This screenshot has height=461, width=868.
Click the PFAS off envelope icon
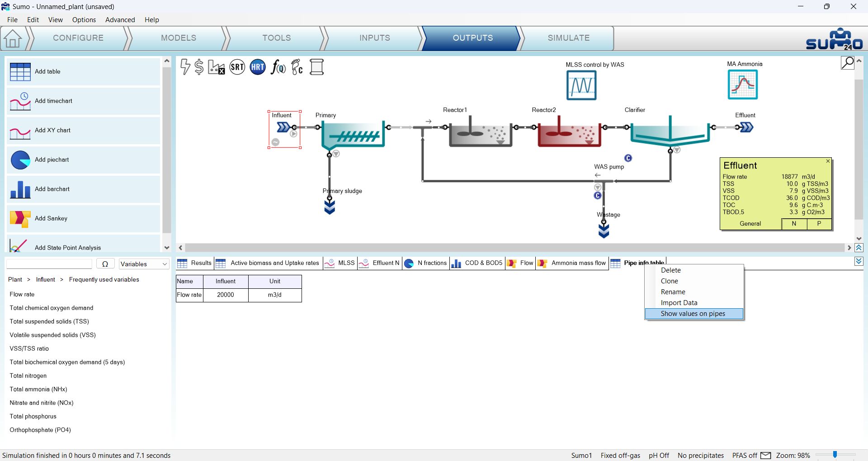(766, 455)
